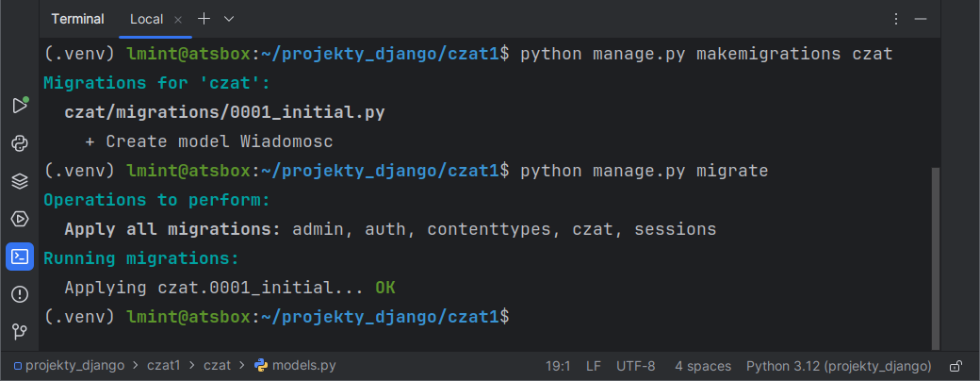Image resolution: width=980 pixels, height=381 pixels.
Task: Click the Terminal panel title
Action: 77,20
